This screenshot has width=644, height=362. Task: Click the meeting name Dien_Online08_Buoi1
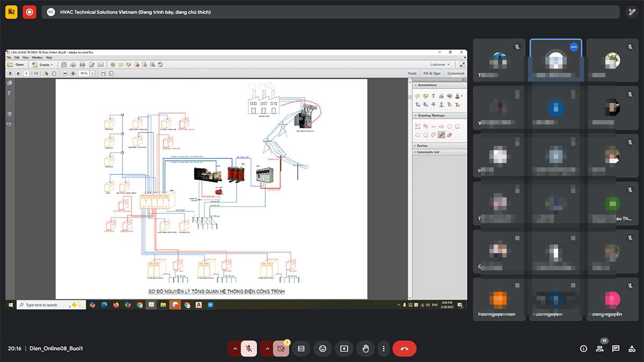point(56,349)
